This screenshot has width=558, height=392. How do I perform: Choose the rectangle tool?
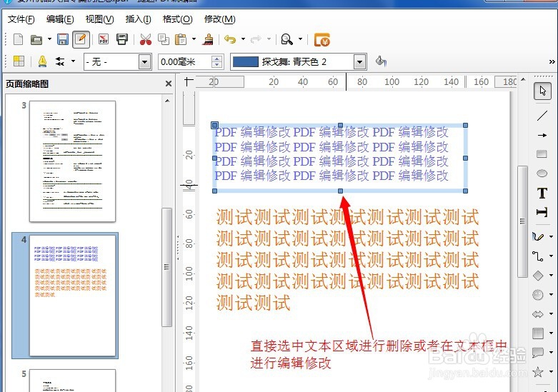[542, 154]
